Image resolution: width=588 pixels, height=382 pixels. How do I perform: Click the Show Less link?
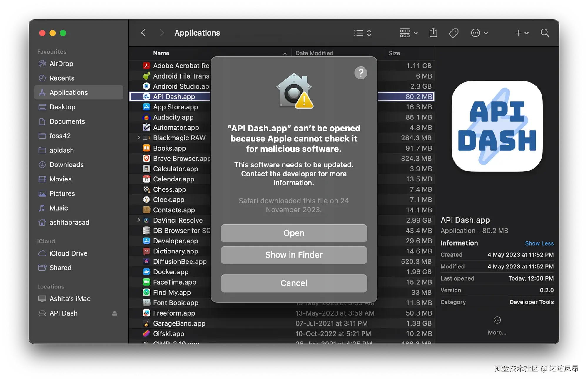(x=539, y=243)
